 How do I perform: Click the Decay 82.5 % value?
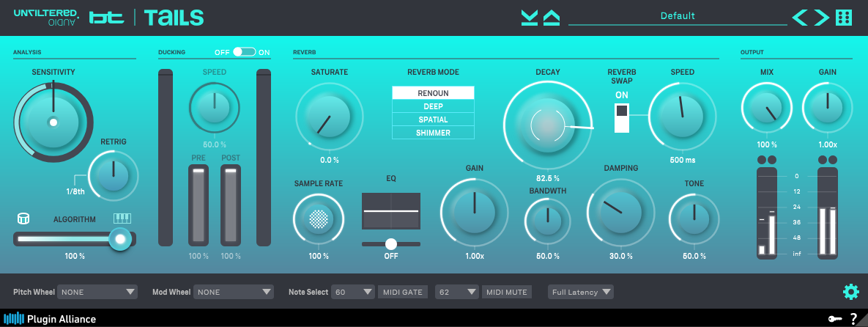(x=547, y=178)
